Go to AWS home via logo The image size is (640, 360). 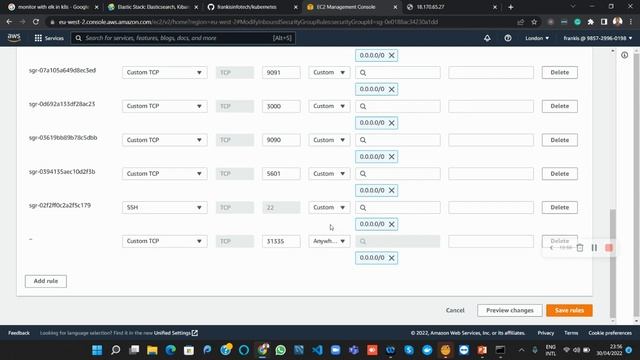click(14, 38)
